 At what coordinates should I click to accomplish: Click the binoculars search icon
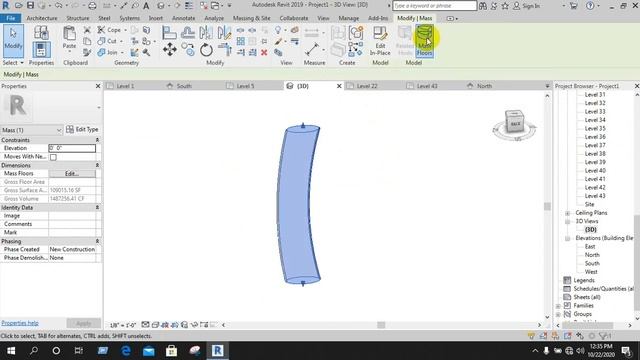click(x=483, y=6)
